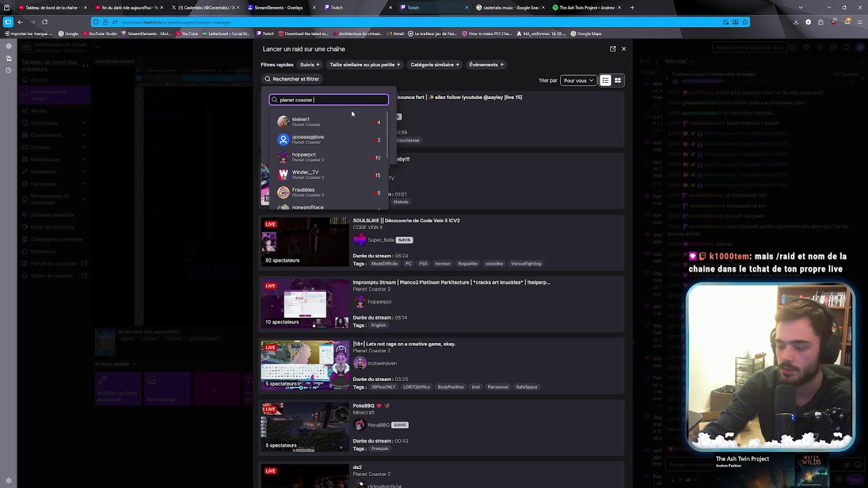This screenshot has height=488, width=868.
Task: Select hopperpot from search suggestions
Action: (329, 157)
